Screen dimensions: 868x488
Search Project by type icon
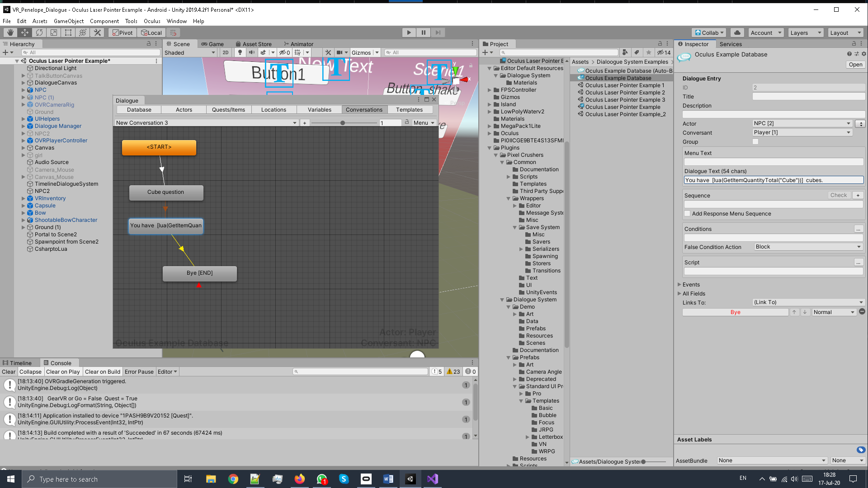click(625, 52)
